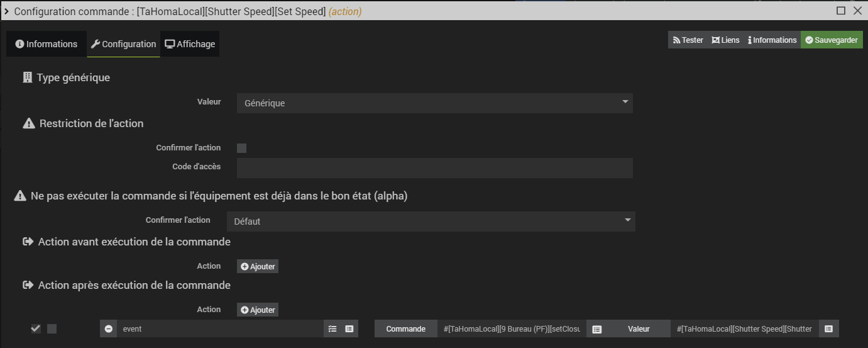Open Liens command links
The width and height of the screenshot is (868, 348).
[725, 40]
